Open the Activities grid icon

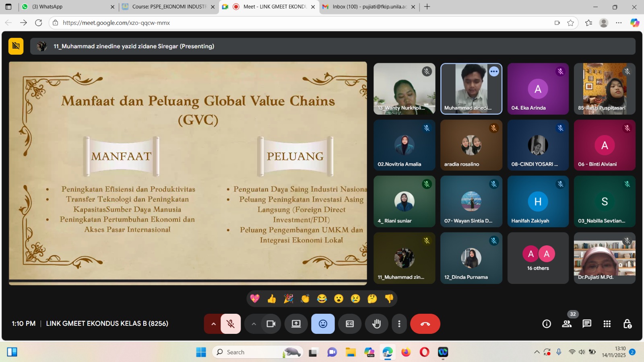click(x=607, y=324)
